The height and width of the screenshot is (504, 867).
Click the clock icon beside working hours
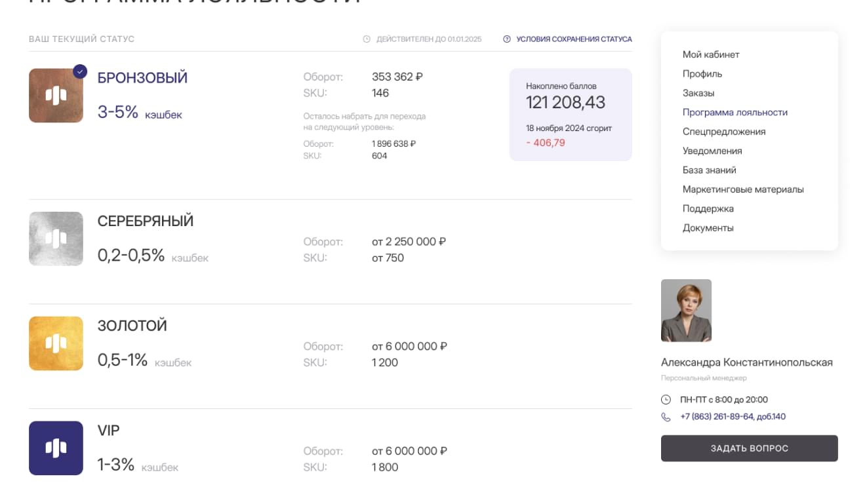coord(666,400)
